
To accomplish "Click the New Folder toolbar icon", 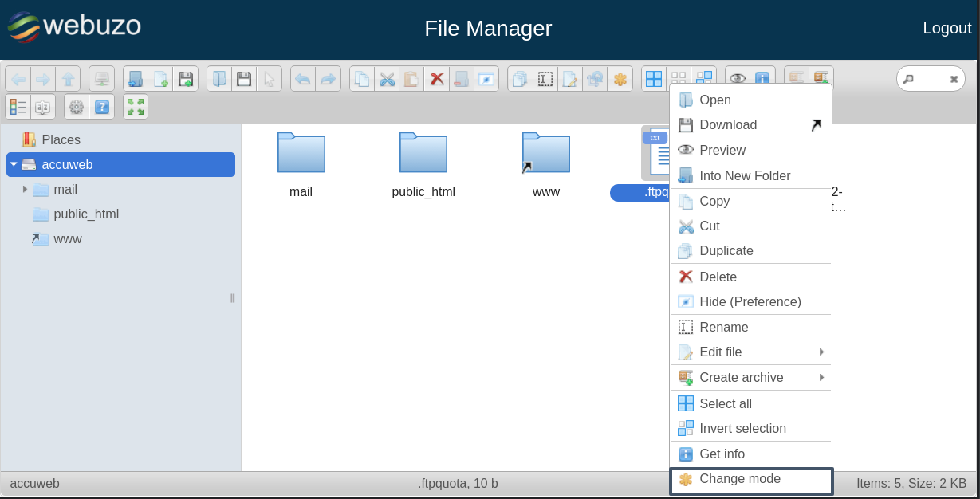I will [x=136, y=79].
